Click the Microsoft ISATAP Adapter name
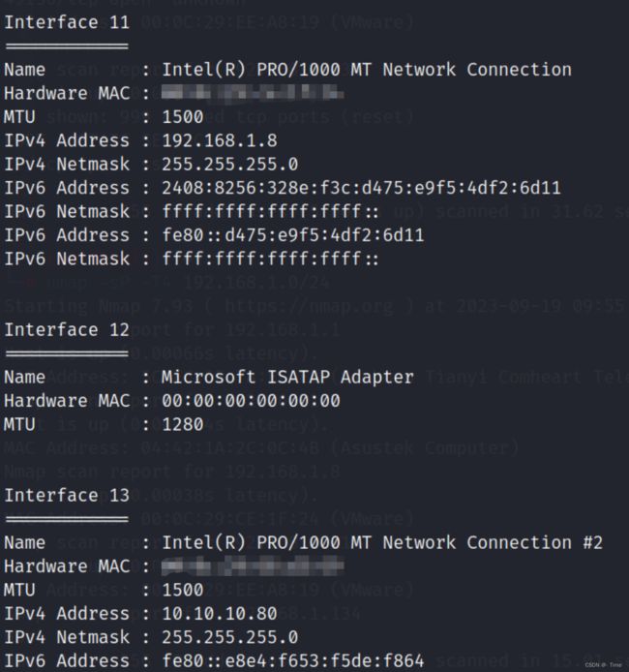 [x=287, y=377]
